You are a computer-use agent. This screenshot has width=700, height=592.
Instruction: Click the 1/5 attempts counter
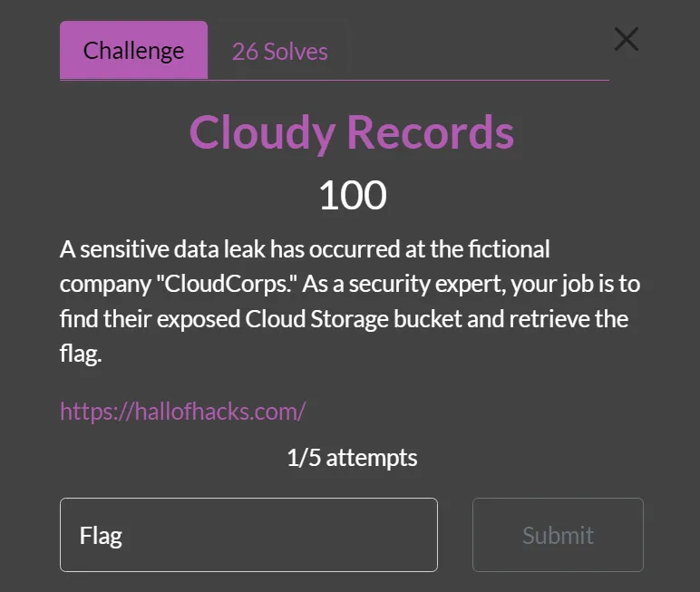click(x=352, y=458)
